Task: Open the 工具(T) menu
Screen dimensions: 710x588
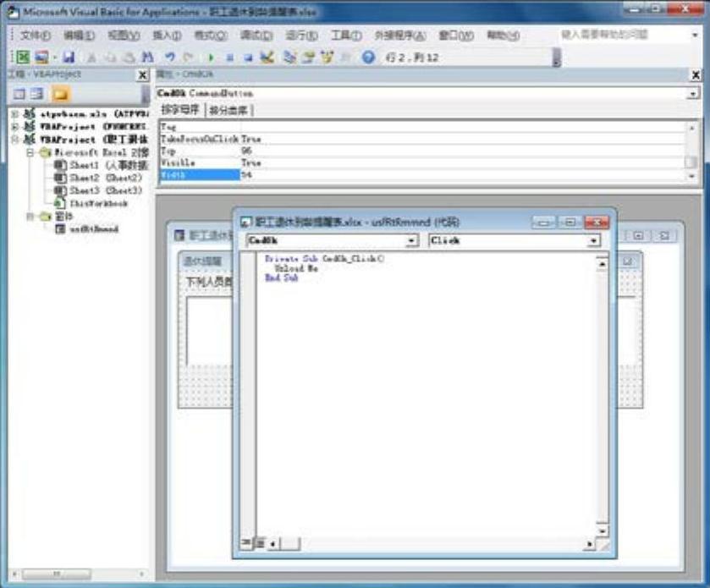Action: pyautogui.click(x=346, y=36)
